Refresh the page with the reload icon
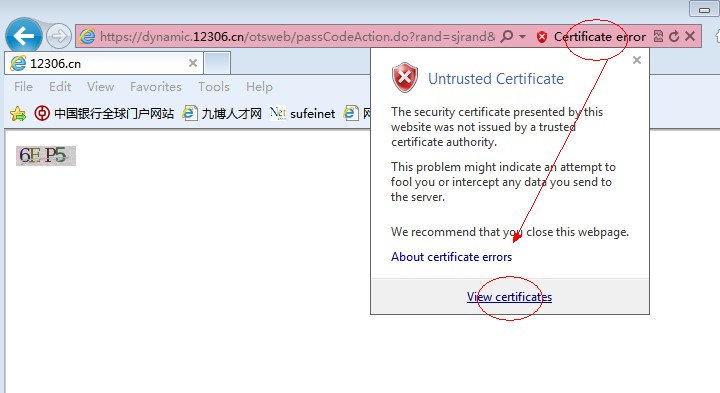 [674, 36]
